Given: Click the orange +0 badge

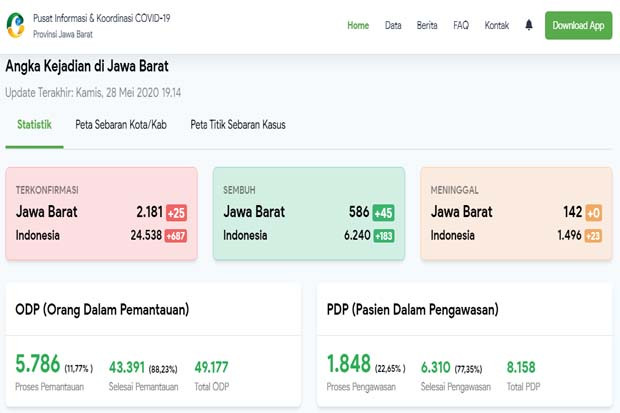Looking at the screenshot, I should [594, 213].
